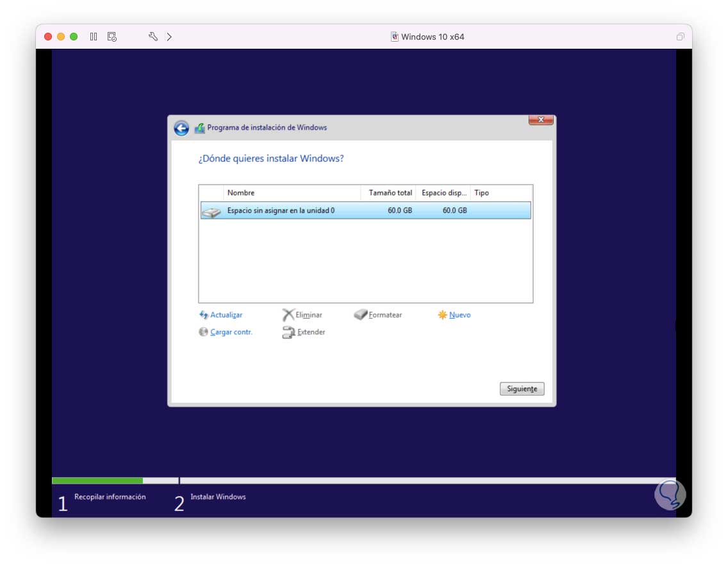Close the Windows installation dialog

[x=540, y=120]
